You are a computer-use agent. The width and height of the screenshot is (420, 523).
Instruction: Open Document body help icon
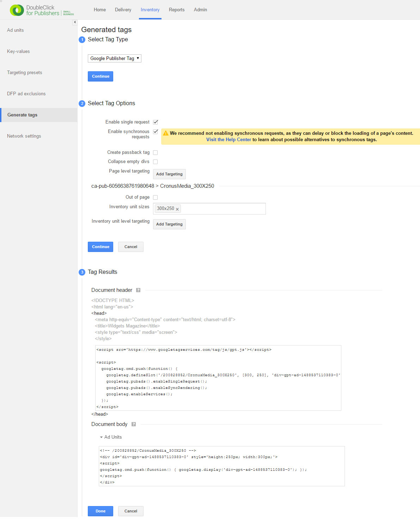(134, 424)
